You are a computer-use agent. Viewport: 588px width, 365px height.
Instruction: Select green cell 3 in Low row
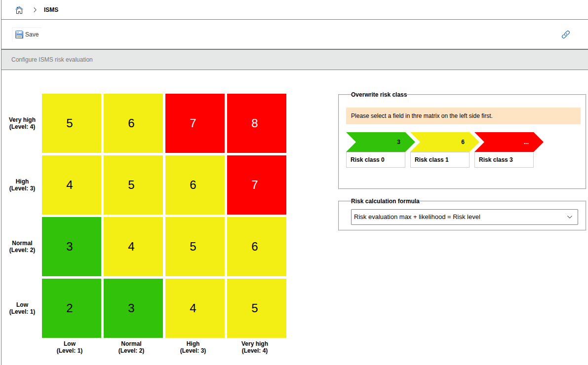coord(131,308)
